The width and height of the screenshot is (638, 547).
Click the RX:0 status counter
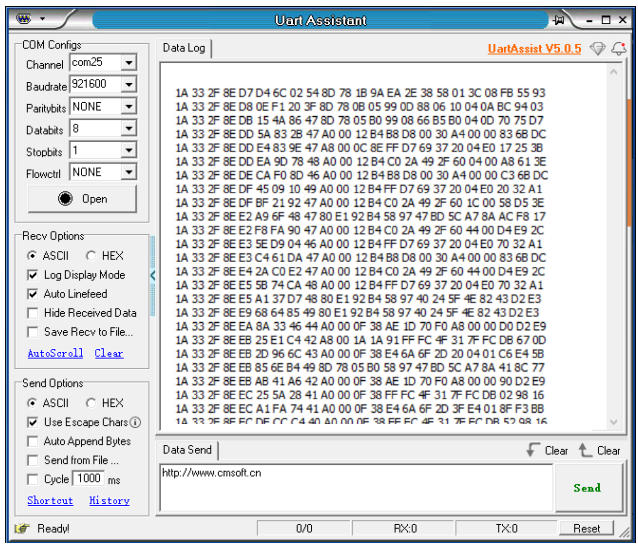tap(405, 529)
